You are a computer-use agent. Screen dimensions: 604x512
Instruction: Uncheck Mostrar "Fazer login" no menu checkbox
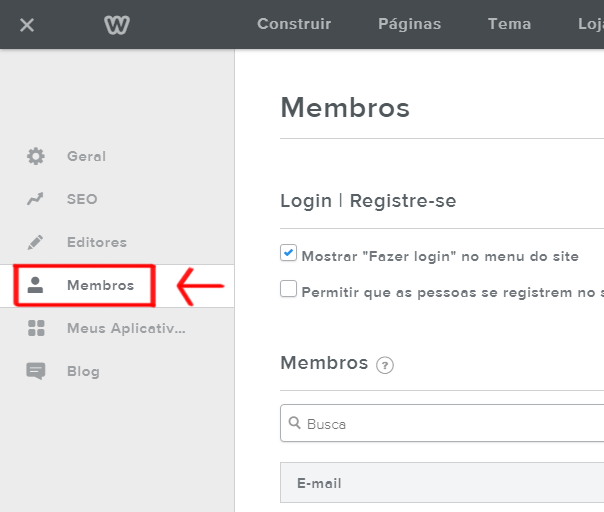(289, 254)
